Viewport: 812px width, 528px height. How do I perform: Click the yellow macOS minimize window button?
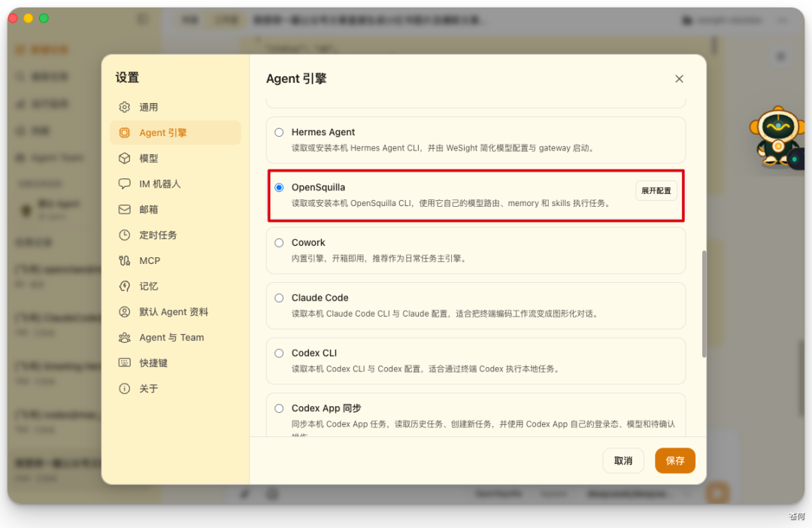(29, 18)
